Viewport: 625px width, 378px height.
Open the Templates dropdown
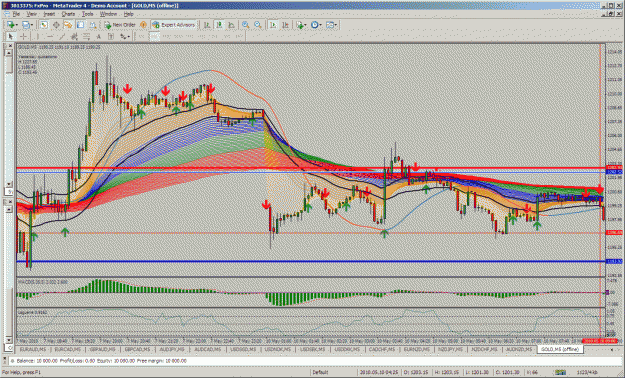331,25
